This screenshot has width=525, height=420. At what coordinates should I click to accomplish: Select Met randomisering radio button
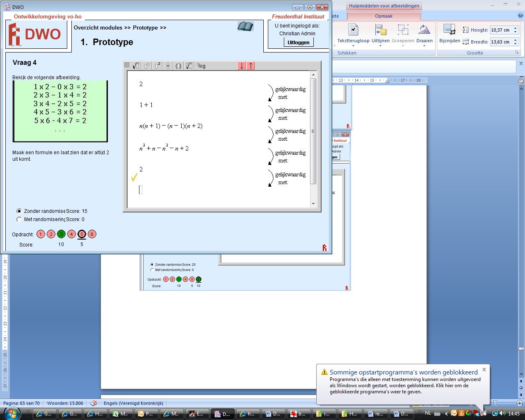[x=19, y=219]
